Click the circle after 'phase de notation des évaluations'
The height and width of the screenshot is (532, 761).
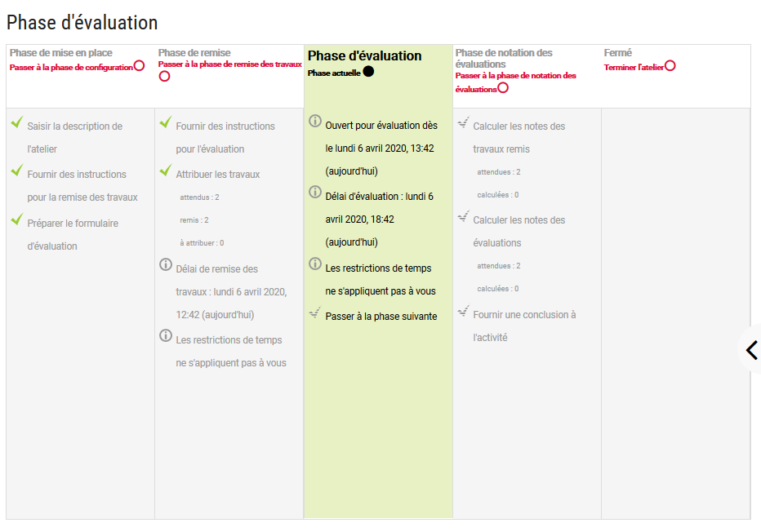(x=503, y=88)
